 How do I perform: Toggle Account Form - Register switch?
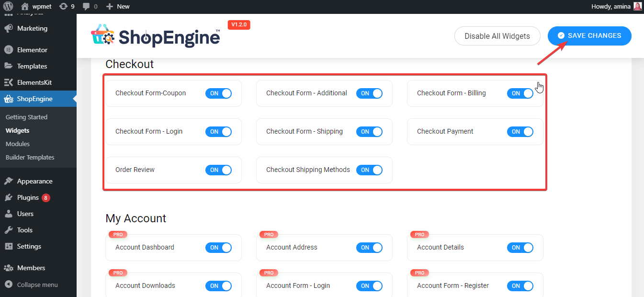[520, 286]
